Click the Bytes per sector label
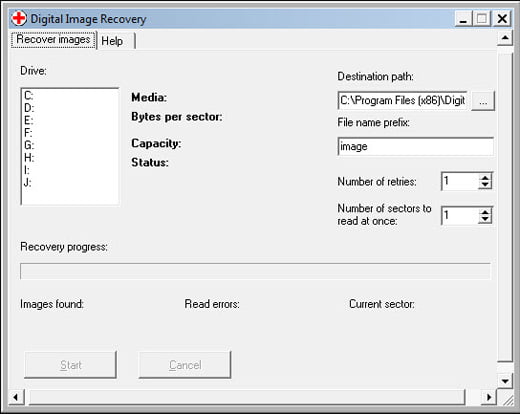 [x=177, y=117]
